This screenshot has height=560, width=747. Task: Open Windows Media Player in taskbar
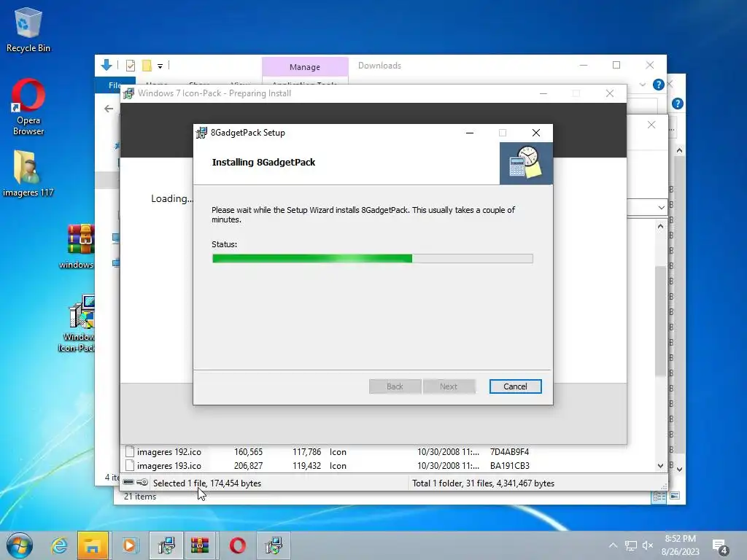pyautogui.click(x=129, y=545)
